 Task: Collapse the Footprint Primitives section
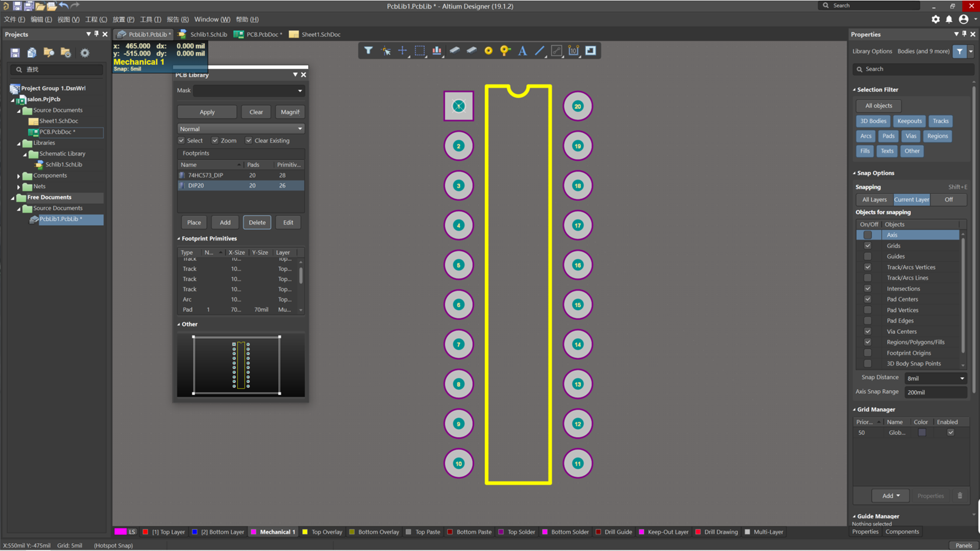(178, 239)
